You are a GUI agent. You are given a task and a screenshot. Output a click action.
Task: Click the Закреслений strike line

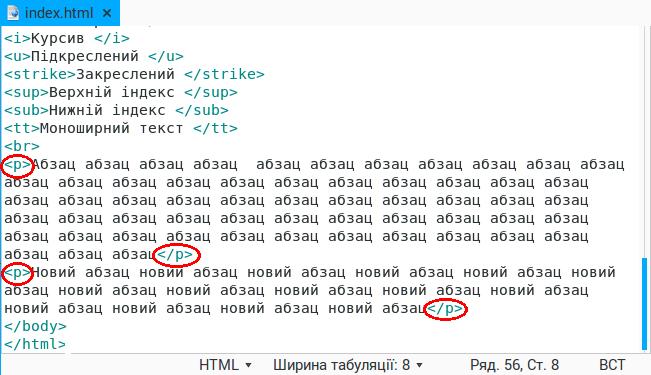tap(134, 74)
